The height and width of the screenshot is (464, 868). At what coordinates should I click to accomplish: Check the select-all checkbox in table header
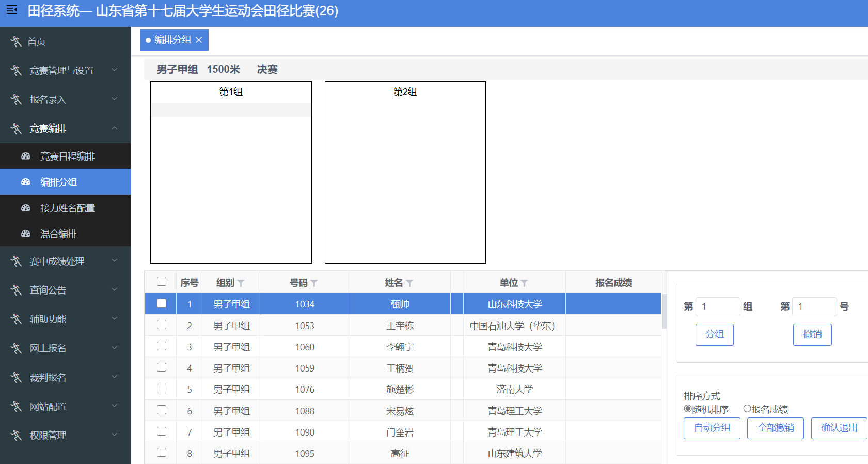[162, 281]
